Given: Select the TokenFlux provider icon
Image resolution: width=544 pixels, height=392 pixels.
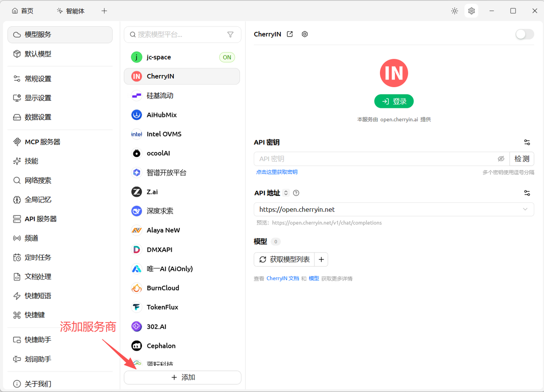Looking at the screenshot, I should click(x=136, y=307).
